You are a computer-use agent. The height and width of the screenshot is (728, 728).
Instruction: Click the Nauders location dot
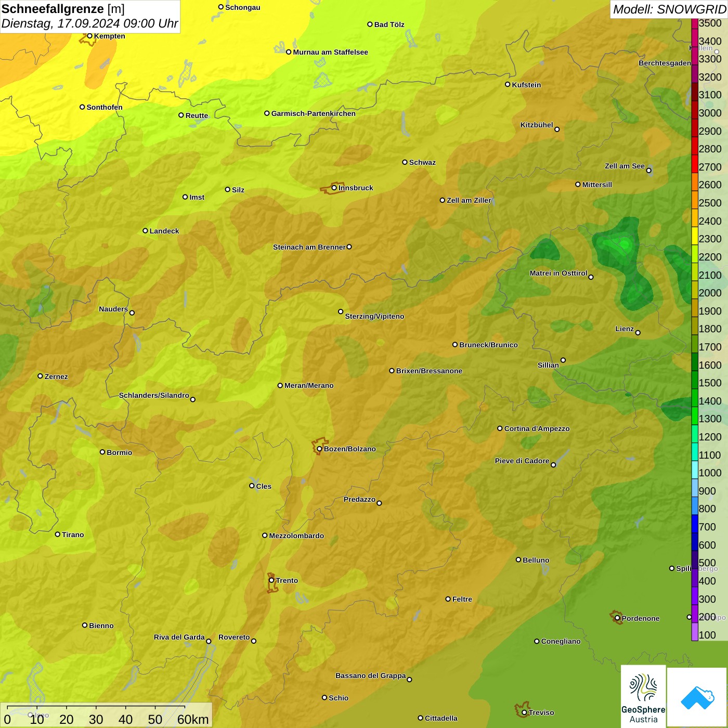coord(132,313)
